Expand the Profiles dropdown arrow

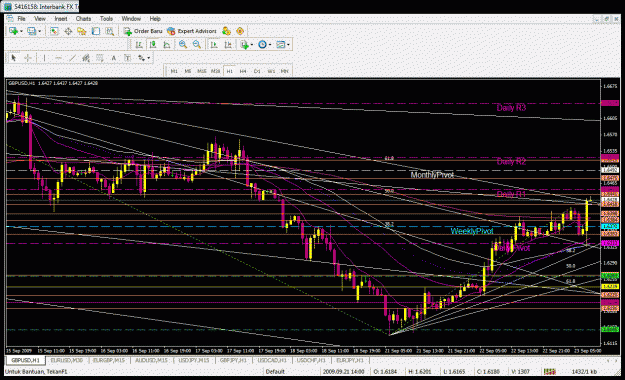point(39,31)
